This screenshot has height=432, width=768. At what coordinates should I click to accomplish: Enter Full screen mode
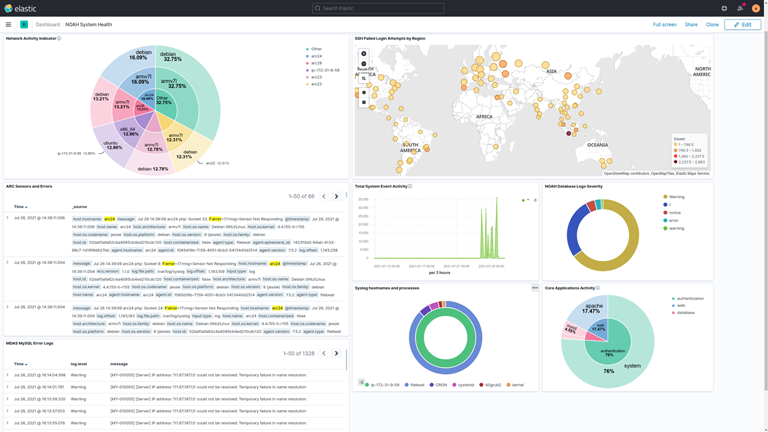click(x=665, y=24)
